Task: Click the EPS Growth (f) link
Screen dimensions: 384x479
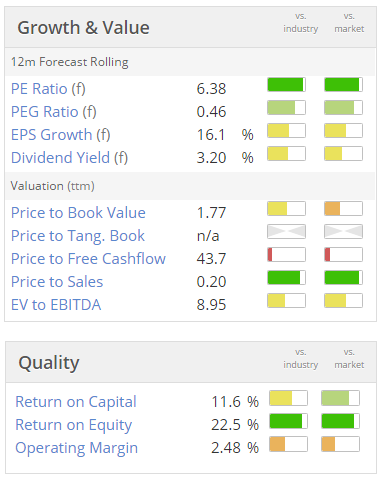Action: click(x=61, y=135)
